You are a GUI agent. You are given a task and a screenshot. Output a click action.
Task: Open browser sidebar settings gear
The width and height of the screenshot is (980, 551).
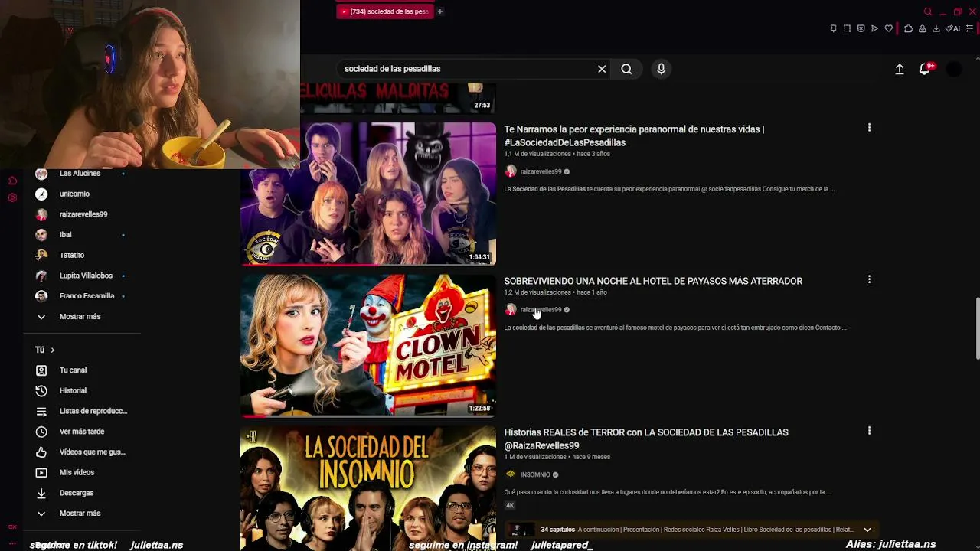pyautogui.click(x=12, y=198)
